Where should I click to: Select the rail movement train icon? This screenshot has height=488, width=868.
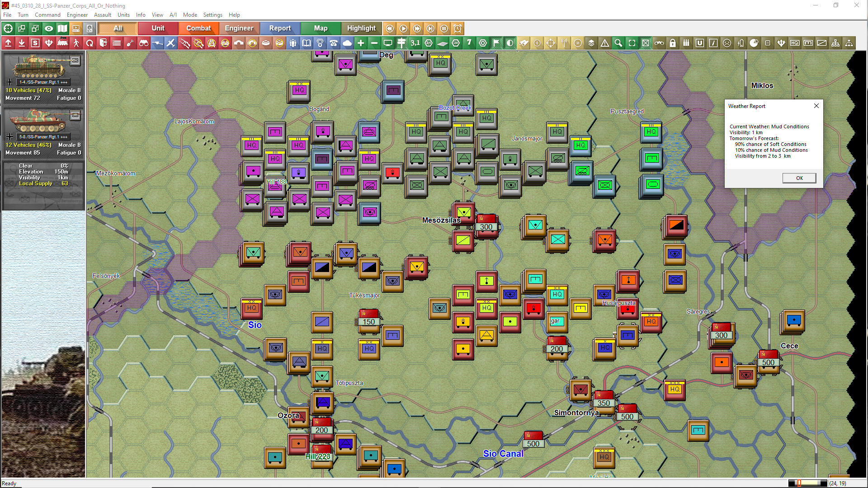[62, 43]
